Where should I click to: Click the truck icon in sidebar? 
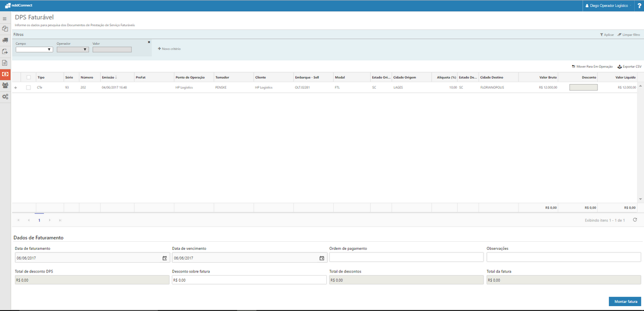pyautogui.click(x=5, y=40)
